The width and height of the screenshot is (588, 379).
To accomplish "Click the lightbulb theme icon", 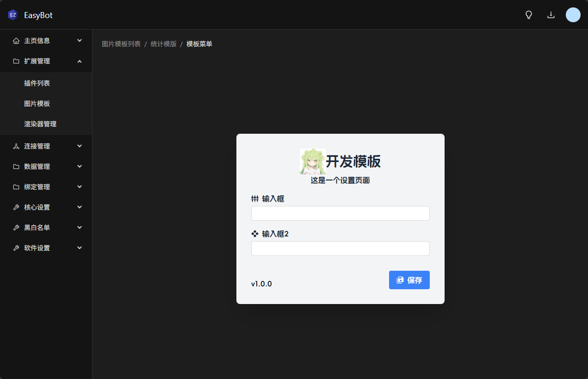I will 529,15.
